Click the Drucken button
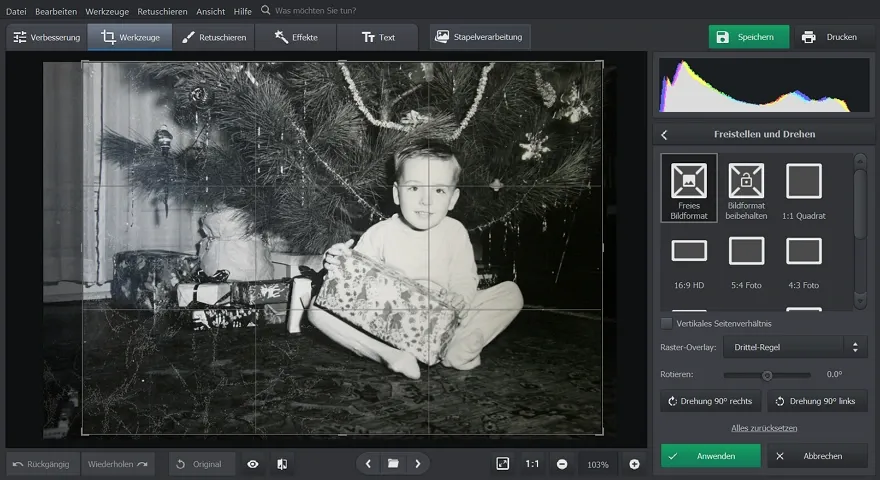 click(831, 37)
